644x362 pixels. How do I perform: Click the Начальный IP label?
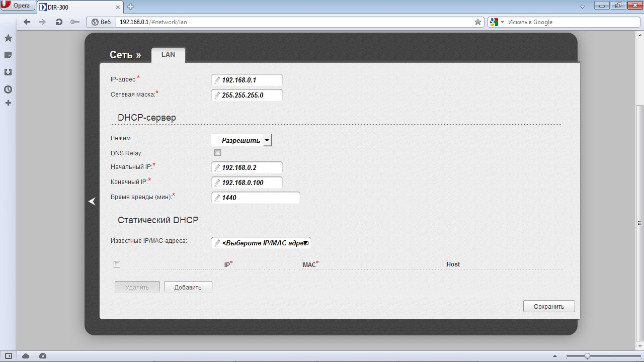[131, 167]
